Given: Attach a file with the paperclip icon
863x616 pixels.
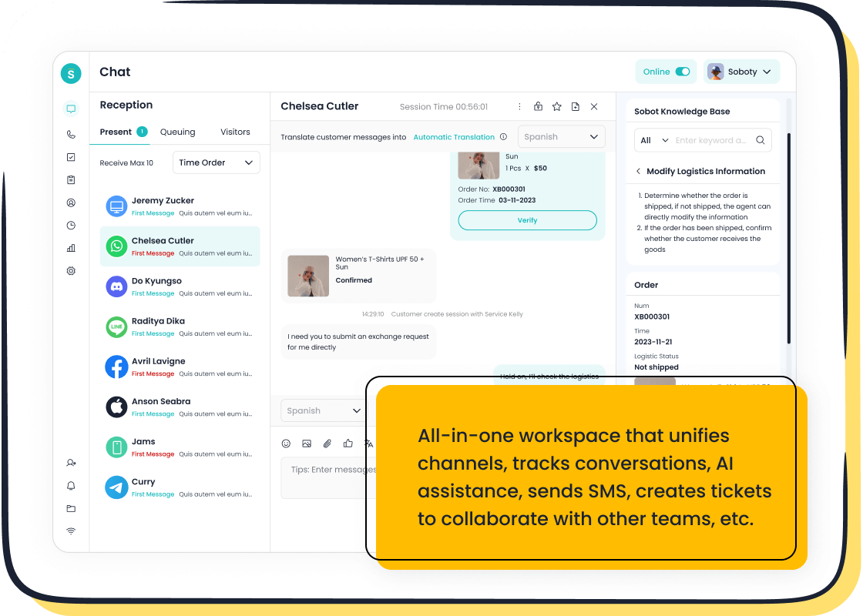Looking at the screenshot, I should 327,444.
